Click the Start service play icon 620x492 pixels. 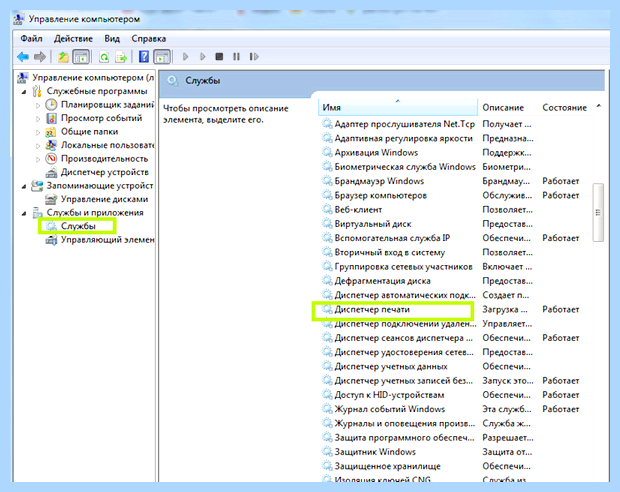tap(185, 57)
